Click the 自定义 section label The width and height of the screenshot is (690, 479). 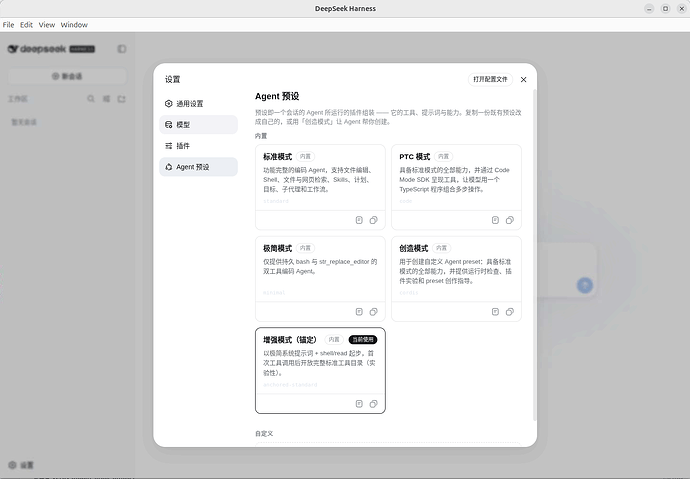(264, 433)
